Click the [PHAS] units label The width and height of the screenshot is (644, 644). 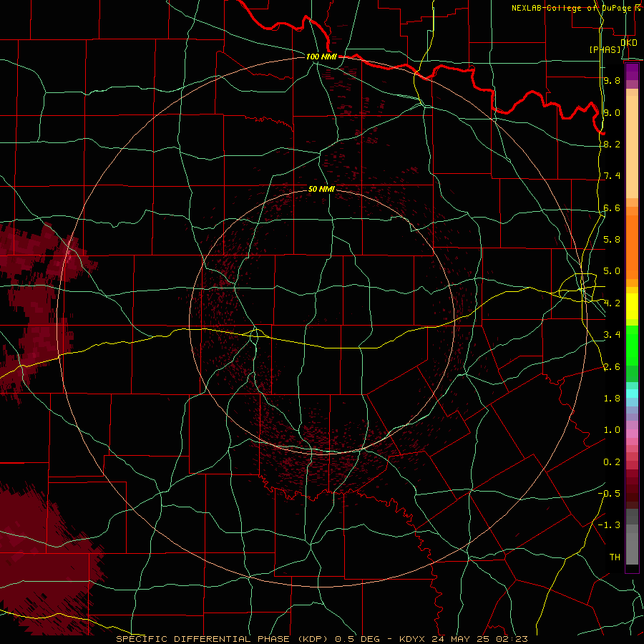tap(605, 50)
